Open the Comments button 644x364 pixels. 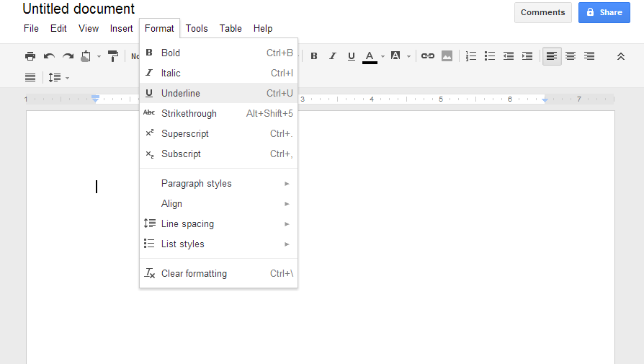point(542,12)
